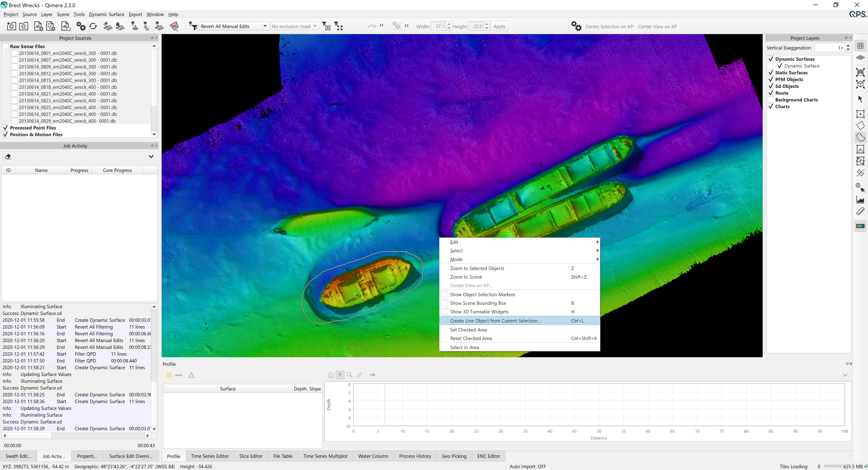Activate the measure ruler tool
Viewport: 868px width, 470px height.
coord(860,211)
